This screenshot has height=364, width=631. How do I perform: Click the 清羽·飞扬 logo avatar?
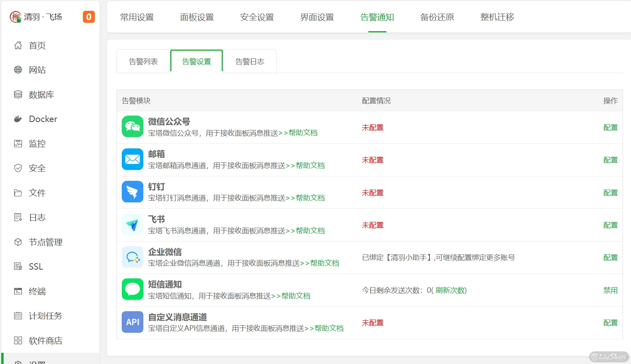coord(15,17)
